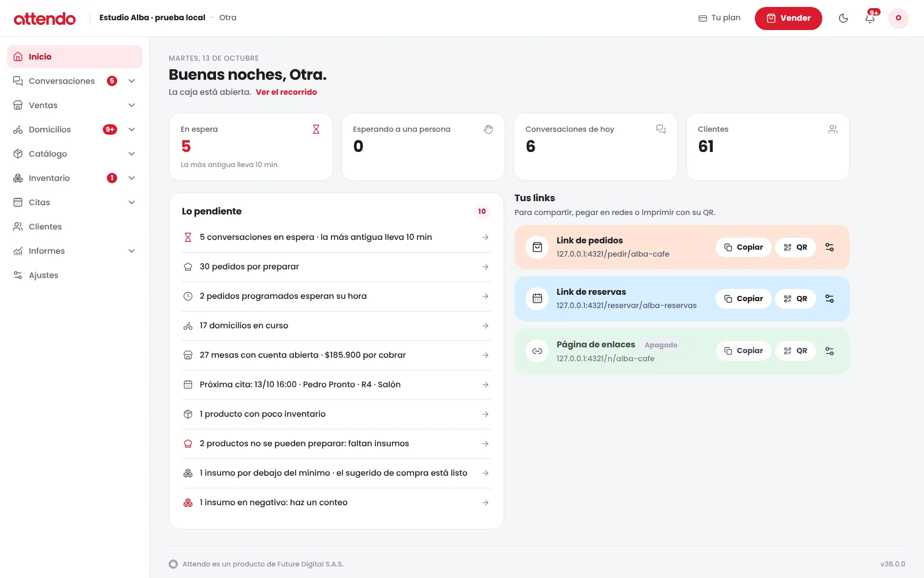
Task: Expand Domicilios sidebar section
Action: click(x=132, y=129)
